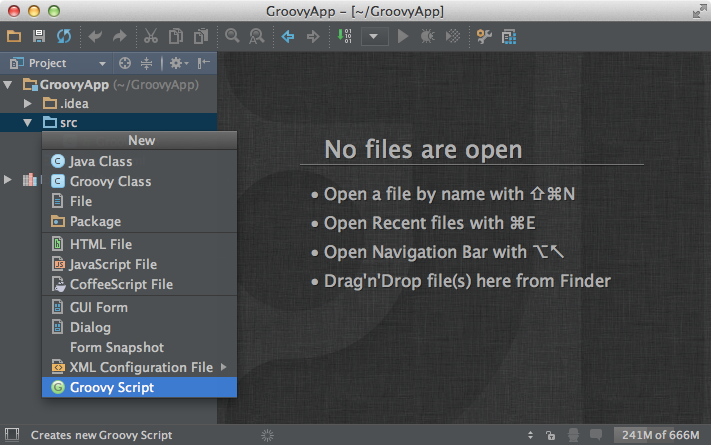The height and width of the screenshot is (445, 711).
Task: Click the Cut scissors icon
Action: pos(151,36)
